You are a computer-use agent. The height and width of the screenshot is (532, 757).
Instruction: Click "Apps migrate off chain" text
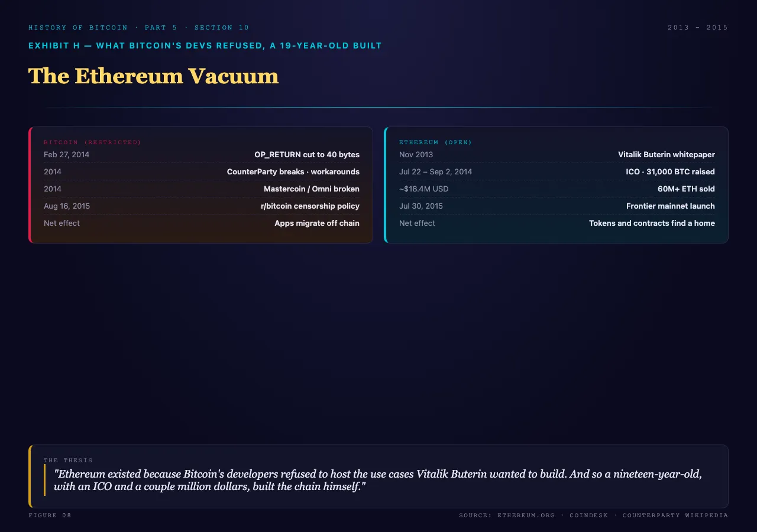317,223
